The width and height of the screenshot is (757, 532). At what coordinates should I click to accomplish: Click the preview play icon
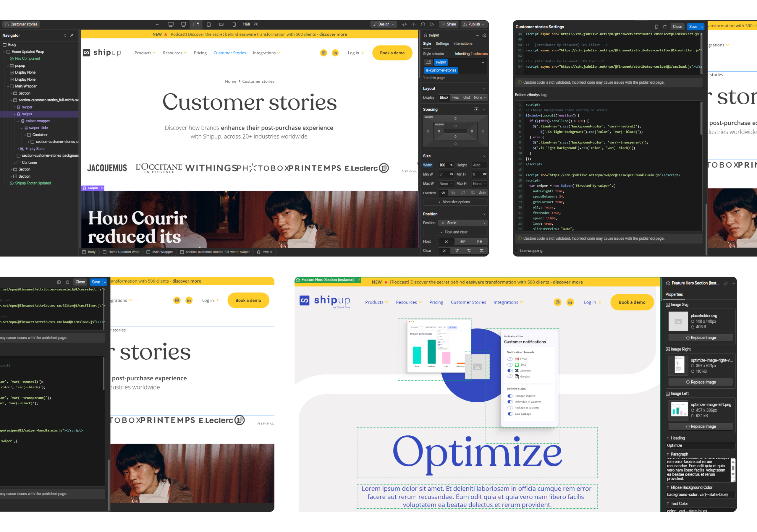(432, 25)
